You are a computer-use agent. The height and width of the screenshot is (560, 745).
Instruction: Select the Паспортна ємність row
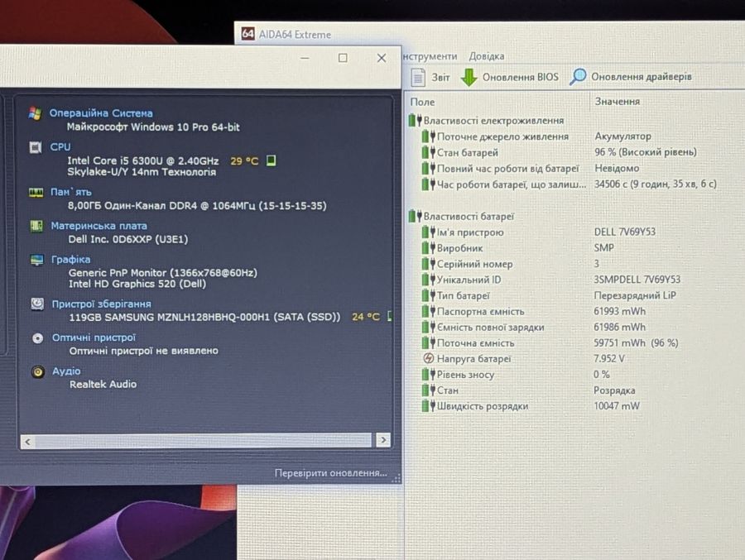click(x=575, y=311)
